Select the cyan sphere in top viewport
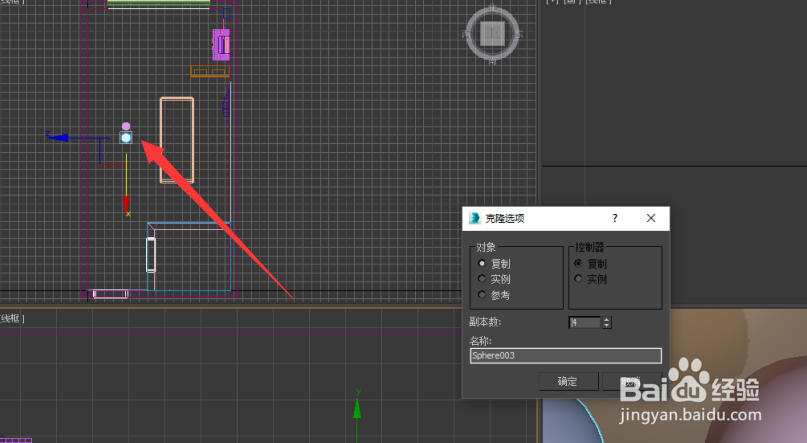 pyautogui.click(x=126, y=137)
